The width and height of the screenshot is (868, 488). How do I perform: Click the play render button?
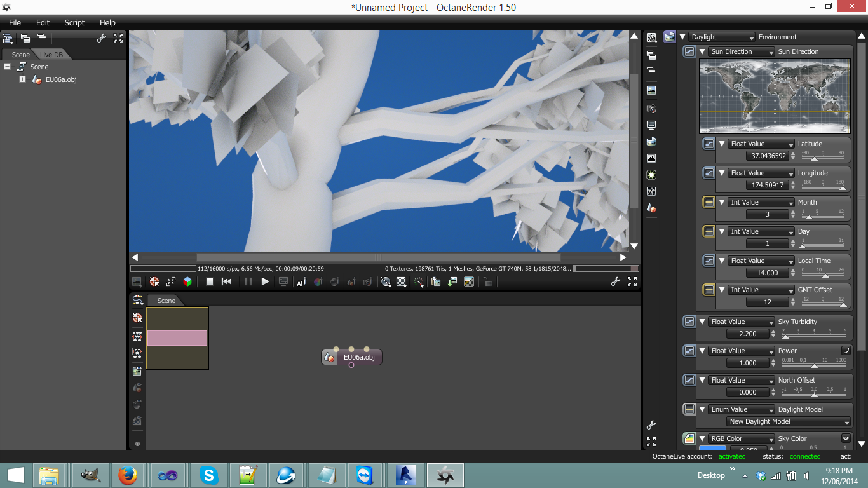(265, 281)
